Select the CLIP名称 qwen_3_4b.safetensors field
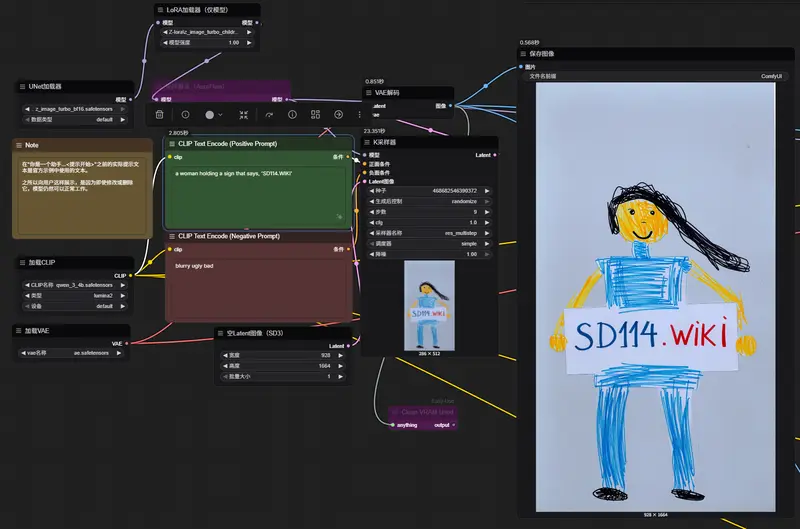Image resolution: width=800 pixels, height=529 pixels. click(75, 284)
